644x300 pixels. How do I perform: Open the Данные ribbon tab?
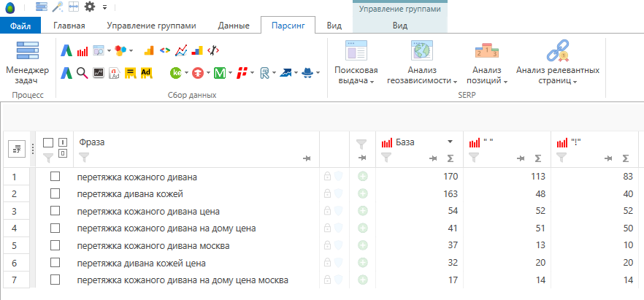point(234,26)
